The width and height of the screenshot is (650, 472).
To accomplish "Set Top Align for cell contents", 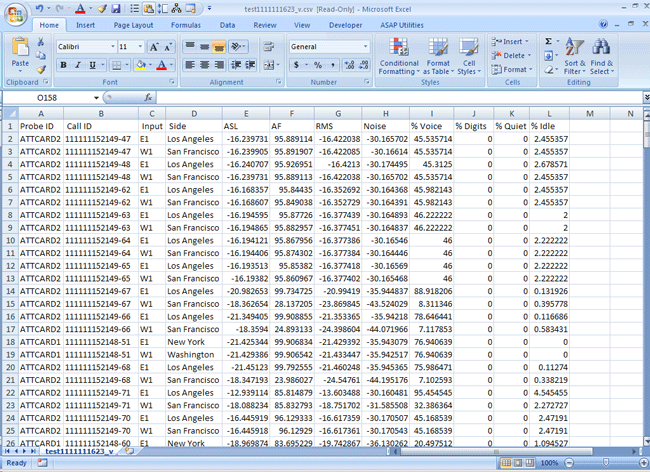I will point(190,46).
